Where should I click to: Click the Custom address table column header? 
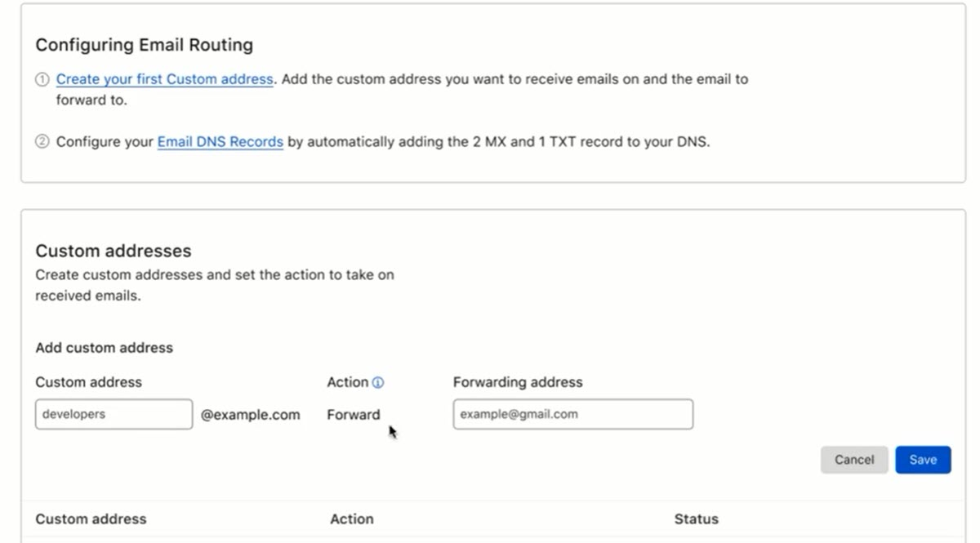[91, 519]
